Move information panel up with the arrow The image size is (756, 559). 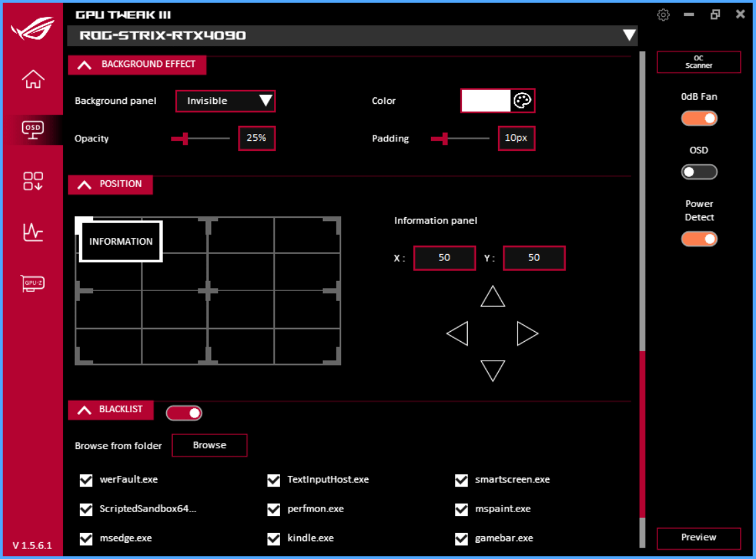point(493,296)
